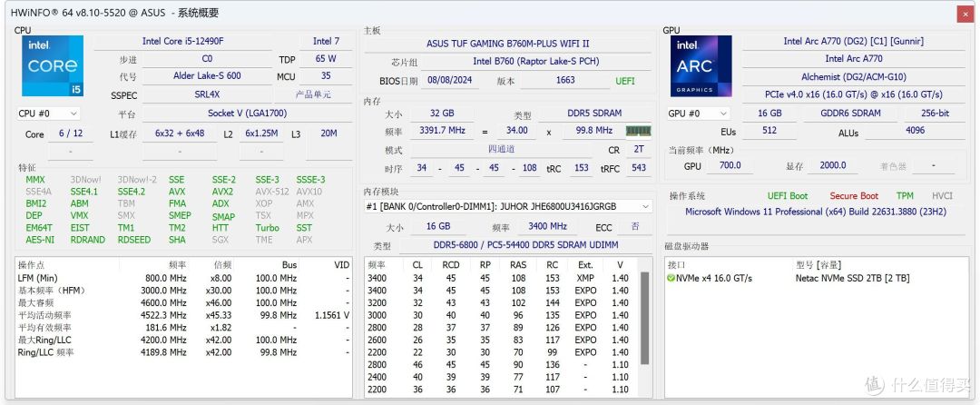Click the GPU 700.0 clock value

click(x=730, y=165)
